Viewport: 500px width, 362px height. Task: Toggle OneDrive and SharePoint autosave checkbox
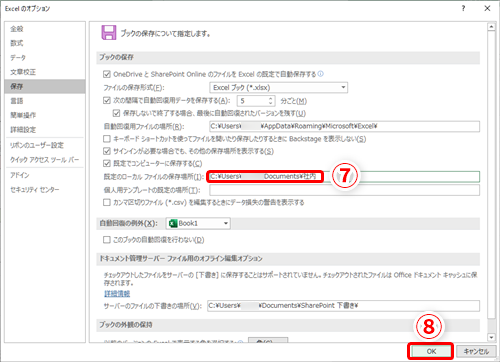point(107,74)
